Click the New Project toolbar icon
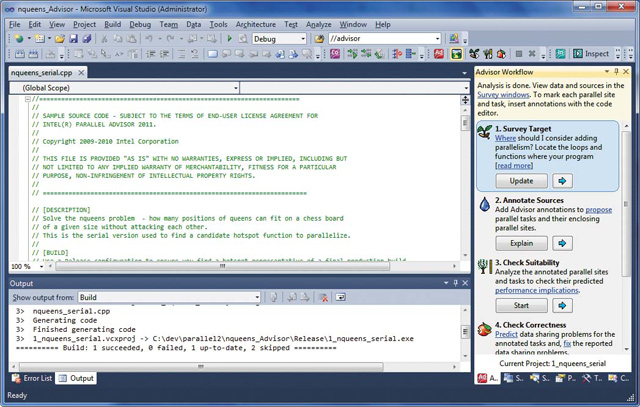This screenshot has width=640, height=407. (x=19, y=39)
